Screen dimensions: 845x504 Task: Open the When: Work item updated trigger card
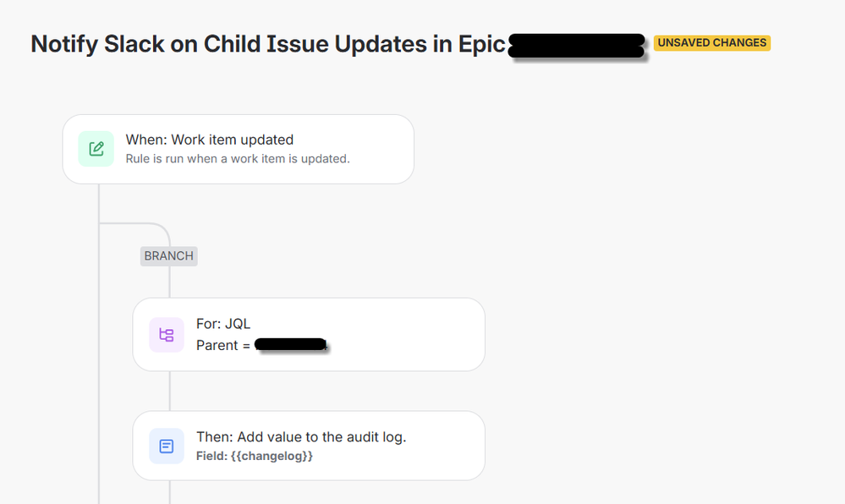pyautogui.click(x=238, y=148)
